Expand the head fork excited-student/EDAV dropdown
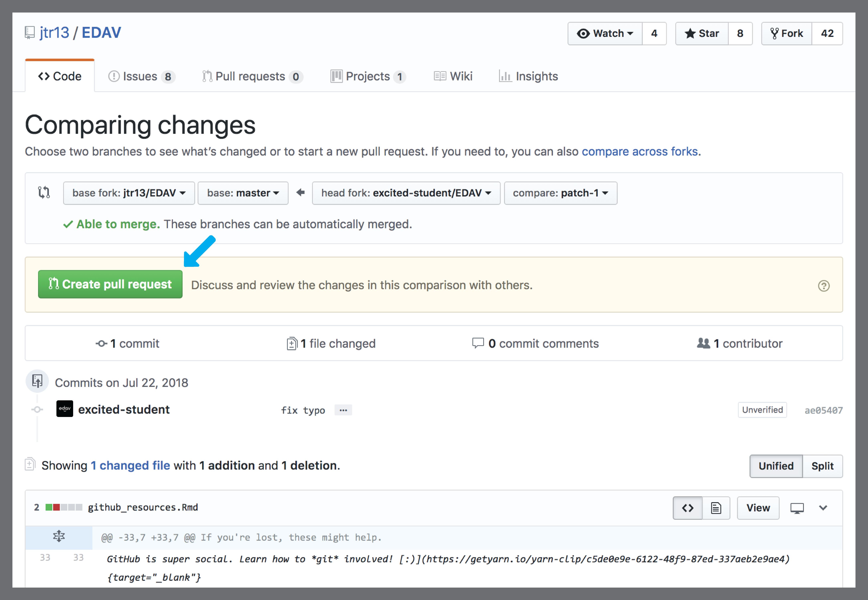 pos(406,193)
